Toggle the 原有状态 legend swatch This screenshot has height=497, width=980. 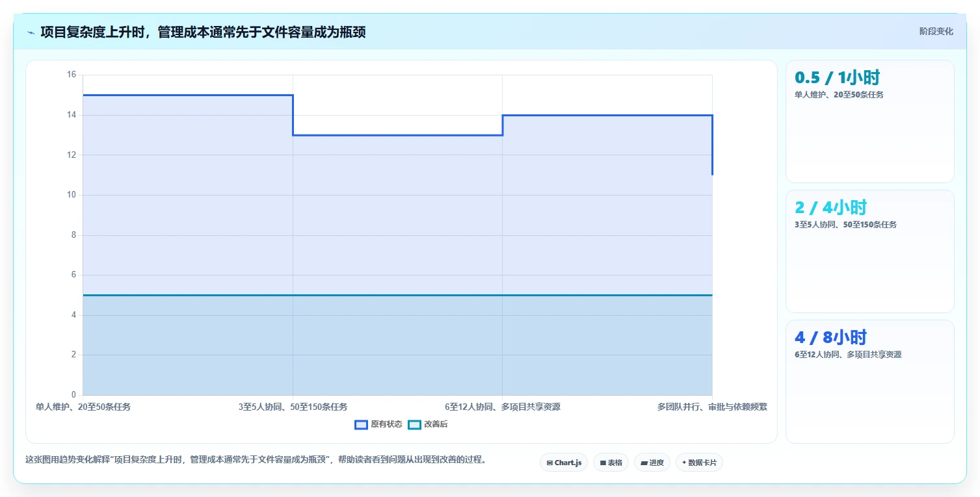[361, 424]
